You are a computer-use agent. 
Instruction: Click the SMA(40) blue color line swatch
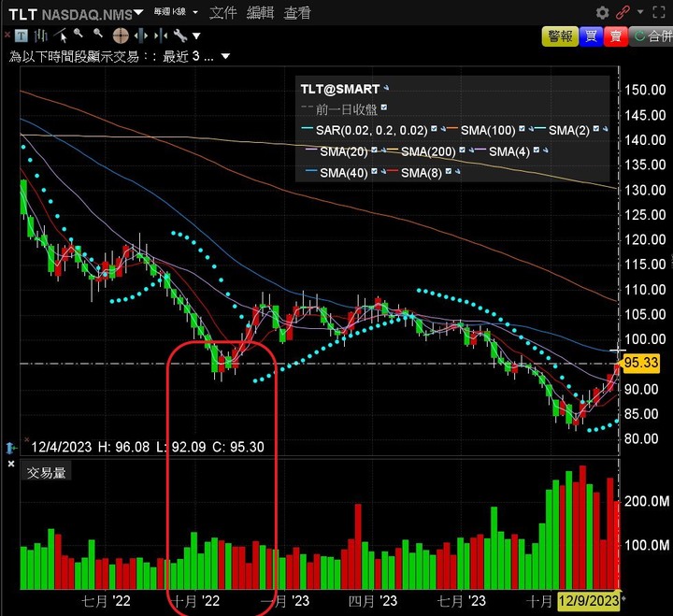[x=311, y=171]
